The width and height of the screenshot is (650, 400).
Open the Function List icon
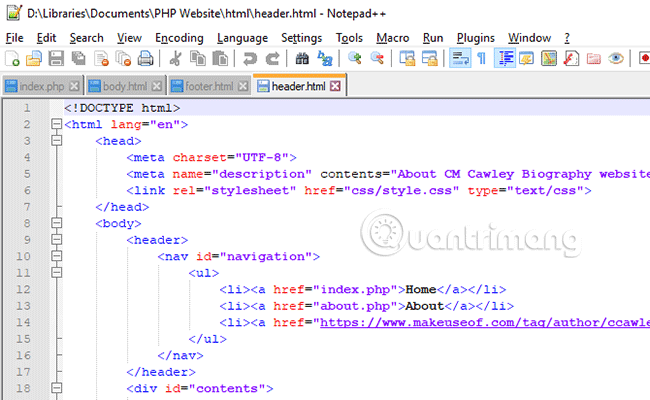tap(571, 58)
